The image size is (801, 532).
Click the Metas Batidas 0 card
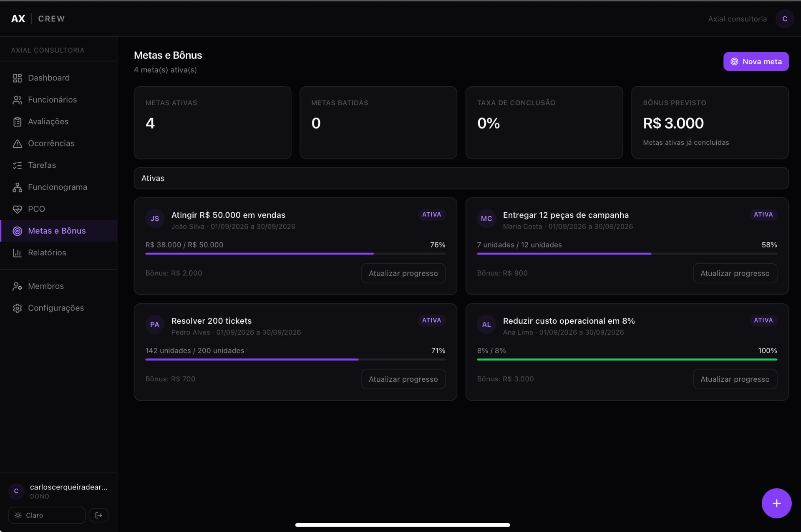tap(378, 123)
